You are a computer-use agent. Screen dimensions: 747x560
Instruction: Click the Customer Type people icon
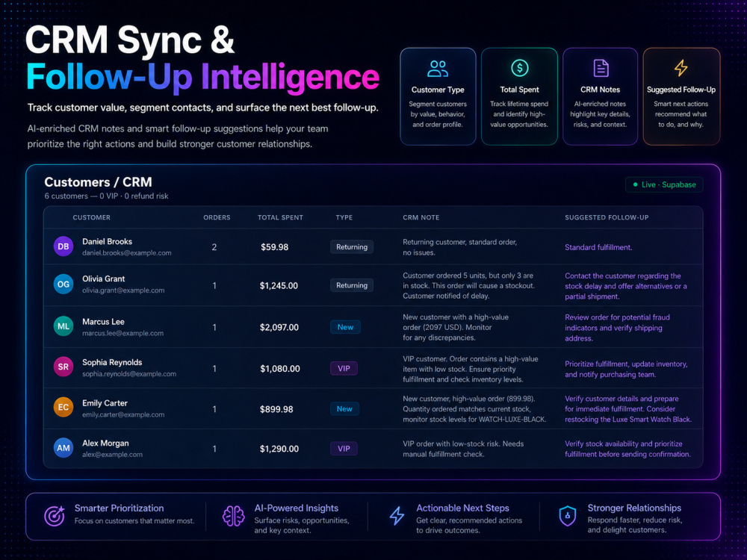[437, 68]
